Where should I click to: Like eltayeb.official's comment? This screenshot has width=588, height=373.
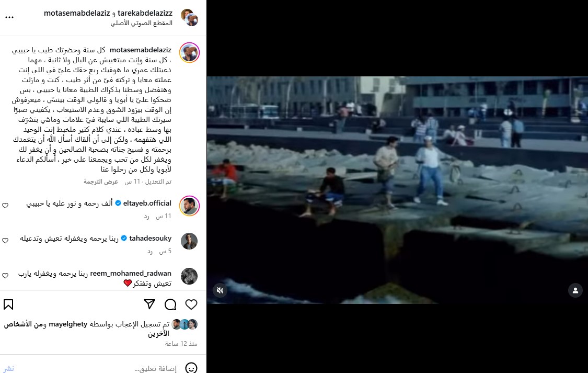click(5, 206)
